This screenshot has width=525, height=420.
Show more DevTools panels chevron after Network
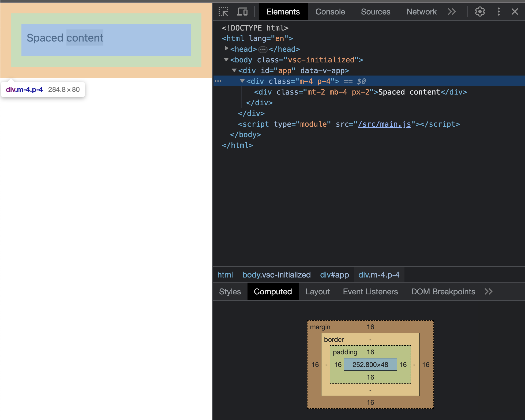pos(452,12)
